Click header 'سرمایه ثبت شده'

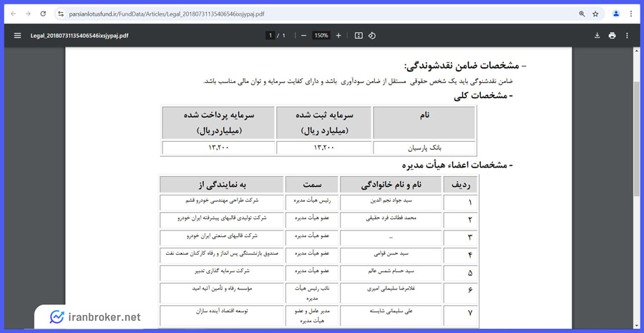pyautogui.click(x=324, y=123)
